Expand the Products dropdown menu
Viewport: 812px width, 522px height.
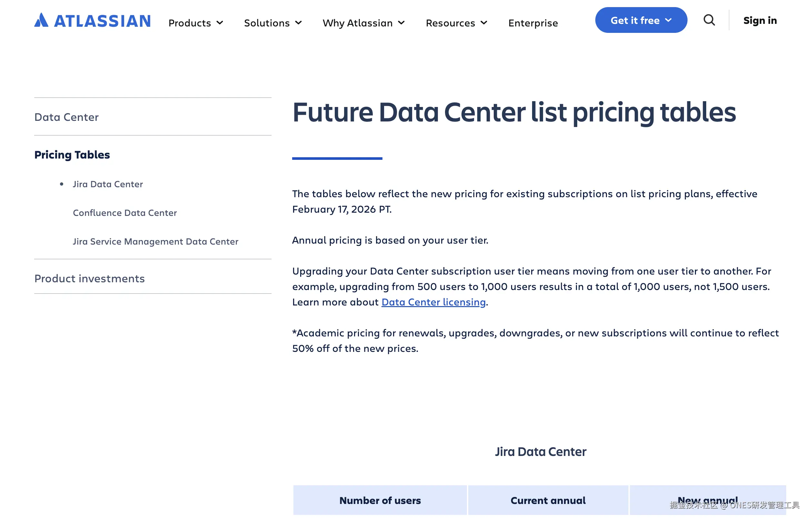(x=196, y=23)
